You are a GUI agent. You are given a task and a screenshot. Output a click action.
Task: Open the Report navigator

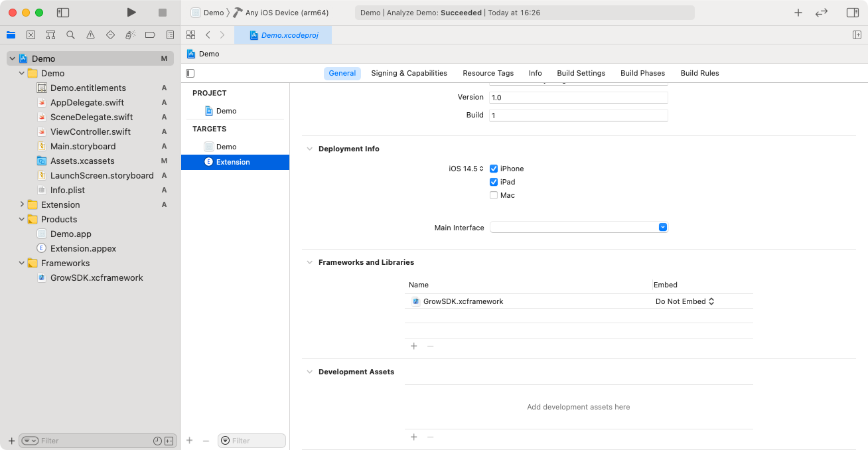click(171, 35)
